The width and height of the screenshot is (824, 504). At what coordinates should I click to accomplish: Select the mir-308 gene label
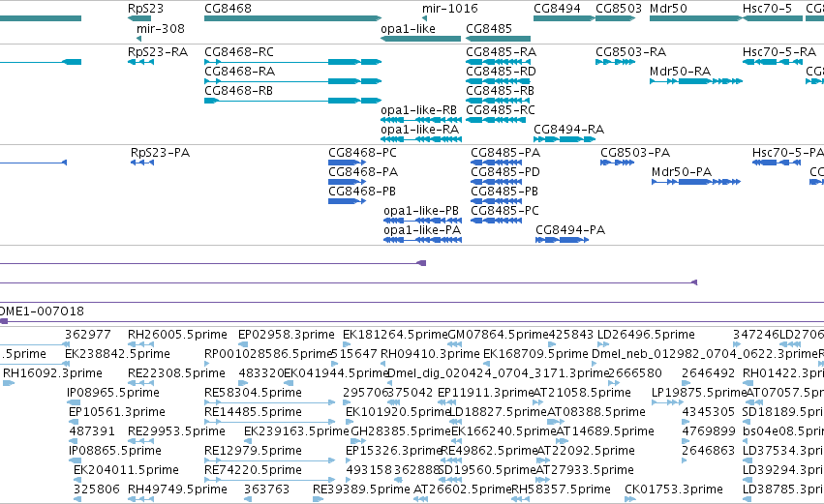pyautogui.click(x=161, y=29)
